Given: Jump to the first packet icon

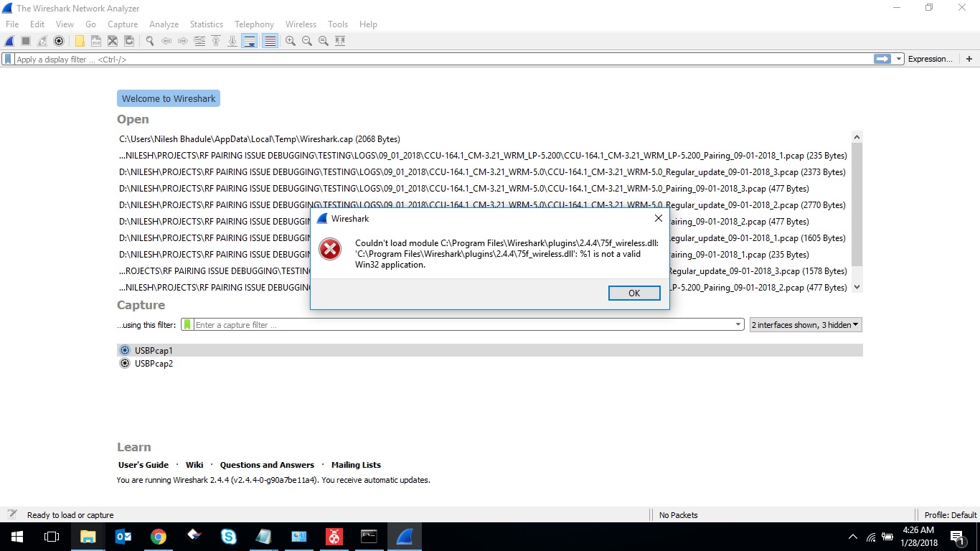Looking at the screenshot, I should (x=216, y=41).
